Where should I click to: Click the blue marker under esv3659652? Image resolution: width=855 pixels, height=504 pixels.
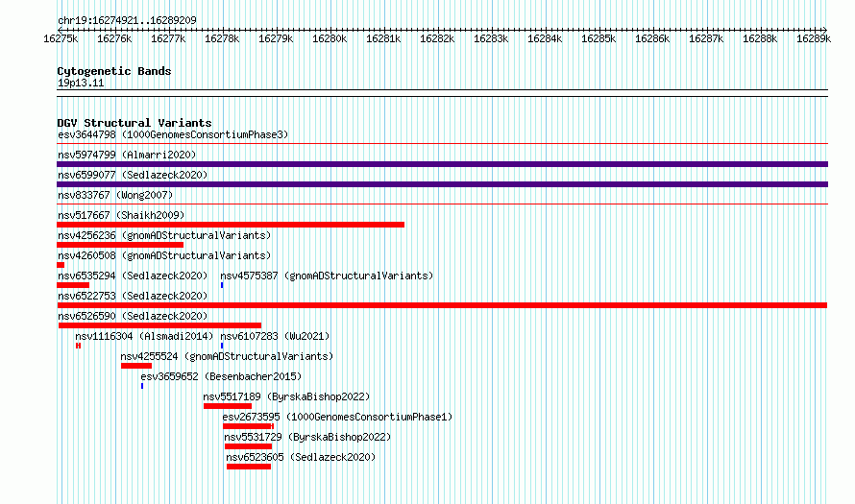(142, 386)
